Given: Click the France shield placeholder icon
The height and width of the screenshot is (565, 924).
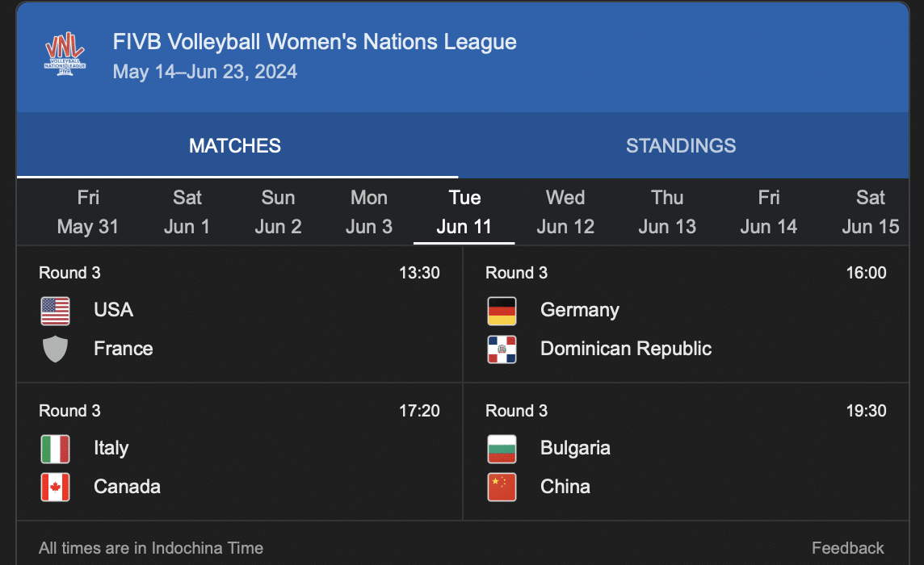Looking at the screenshot, I should coord(55,349).
